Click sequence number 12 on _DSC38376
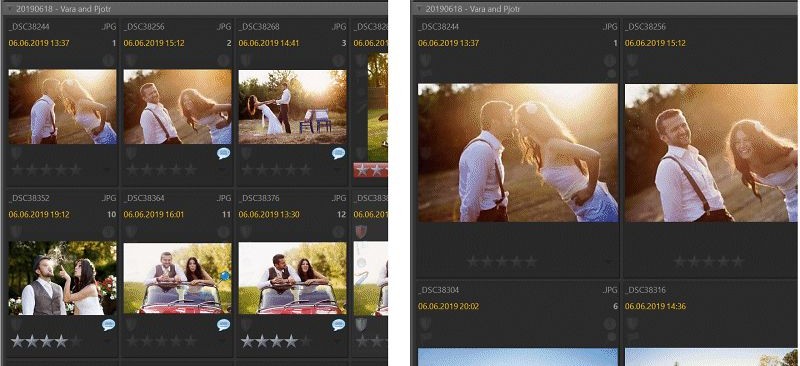The width and height of the screenshot is (800, 366). click(341, 215)
